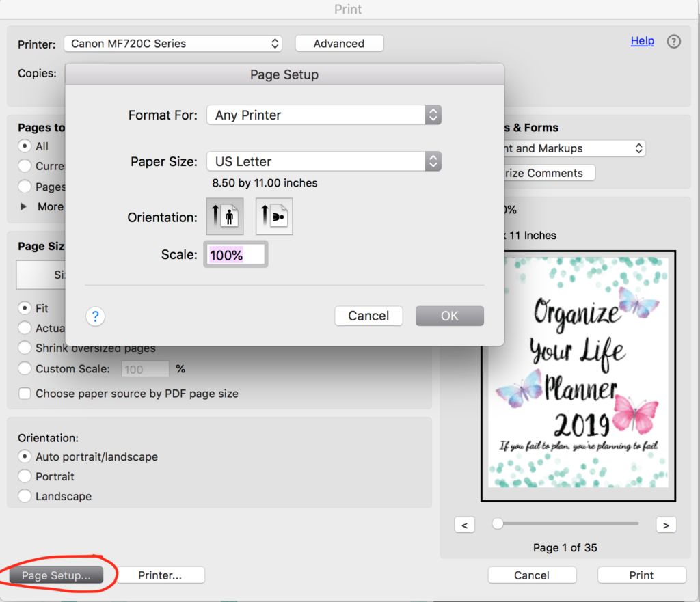This screenshot has width=700, height=602.
Task: Select Shrink oversized pages option
Action: point(24,348)
